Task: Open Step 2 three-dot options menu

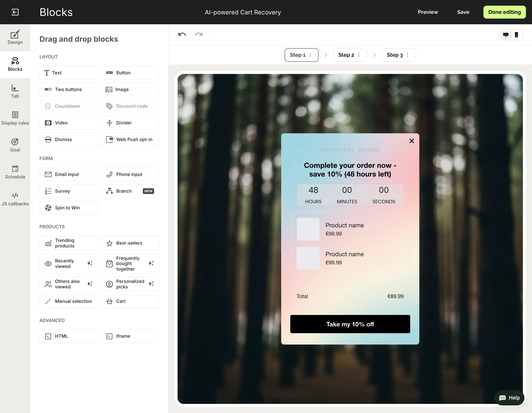Action: (x=359, y=55)
